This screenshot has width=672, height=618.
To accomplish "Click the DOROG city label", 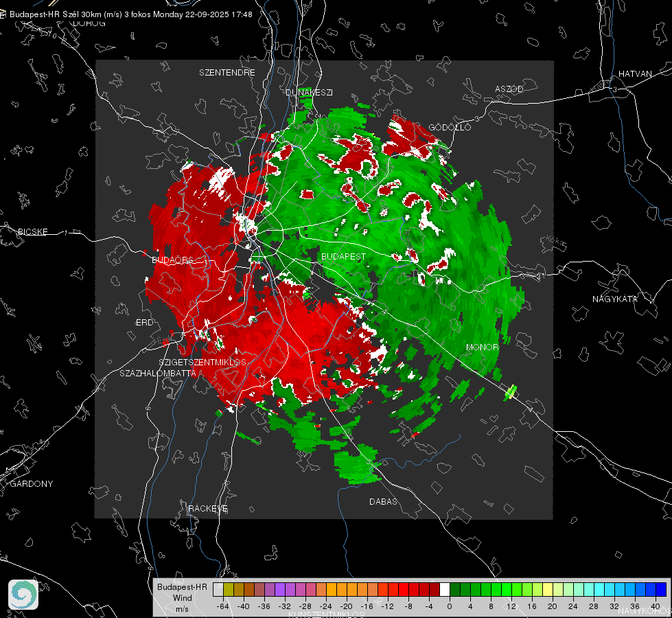I will (89, 23).
